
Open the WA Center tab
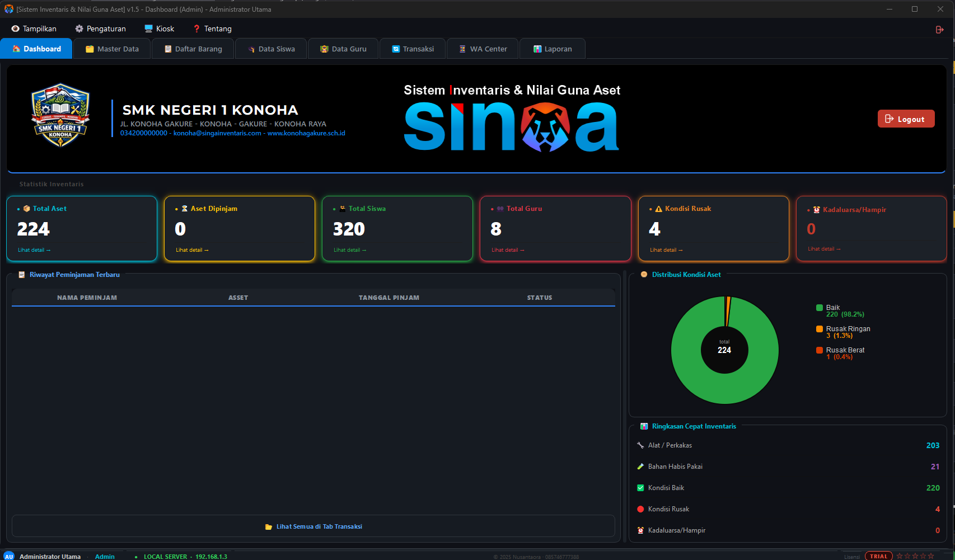coord(483,49)
